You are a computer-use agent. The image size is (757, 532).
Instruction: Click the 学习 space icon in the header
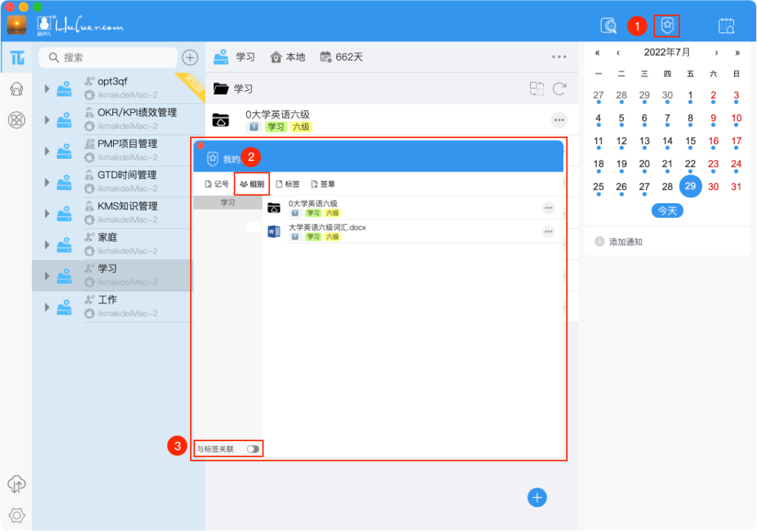pos(221,57)
